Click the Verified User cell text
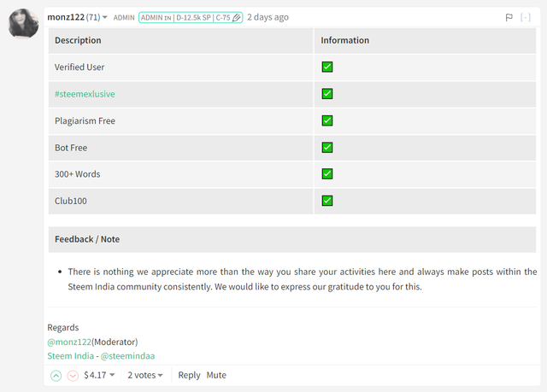This screenshot has width=547, height=392. pos(79,67)
